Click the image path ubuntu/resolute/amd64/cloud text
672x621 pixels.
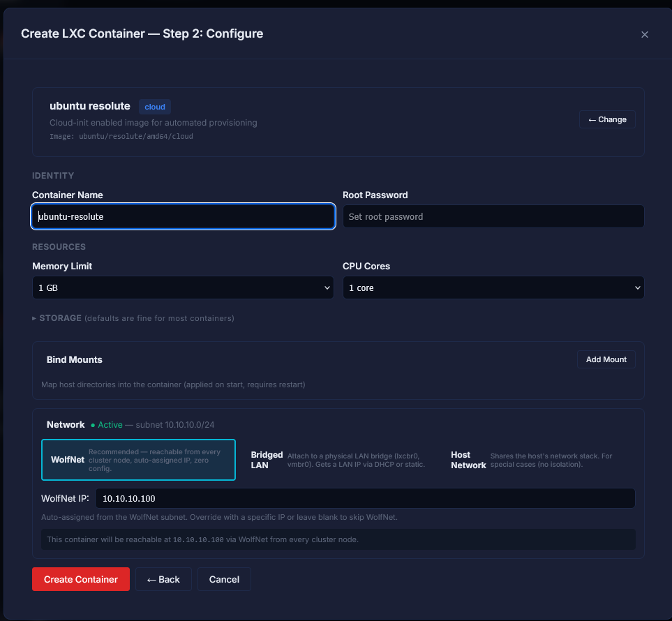pos(136,136)
